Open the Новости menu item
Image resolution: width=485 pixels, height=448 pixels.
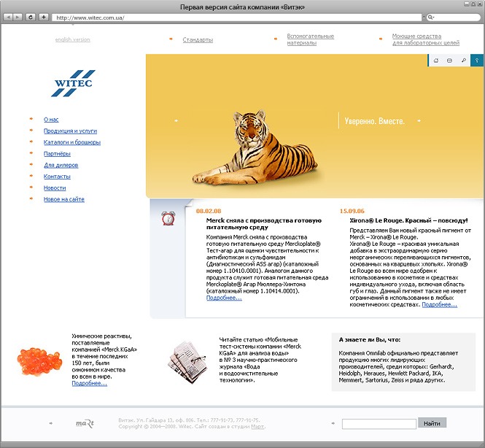click(55, 188)
